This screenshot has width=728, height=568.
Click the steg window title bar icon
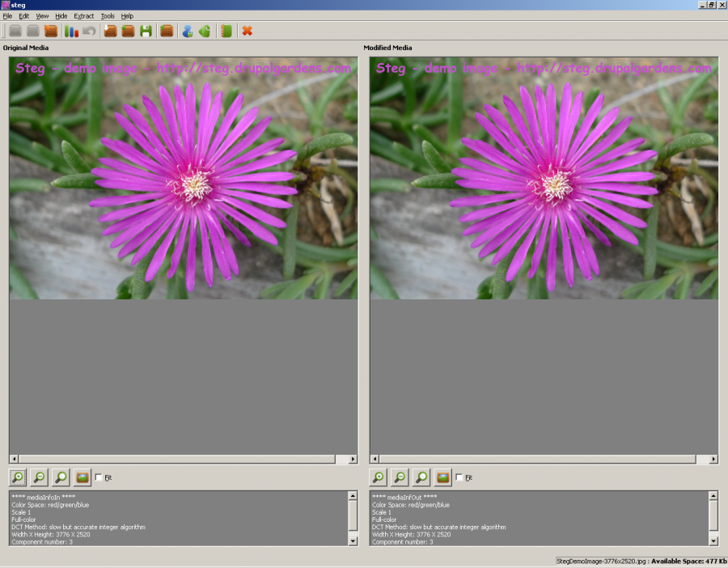click(x=5, y=5)
